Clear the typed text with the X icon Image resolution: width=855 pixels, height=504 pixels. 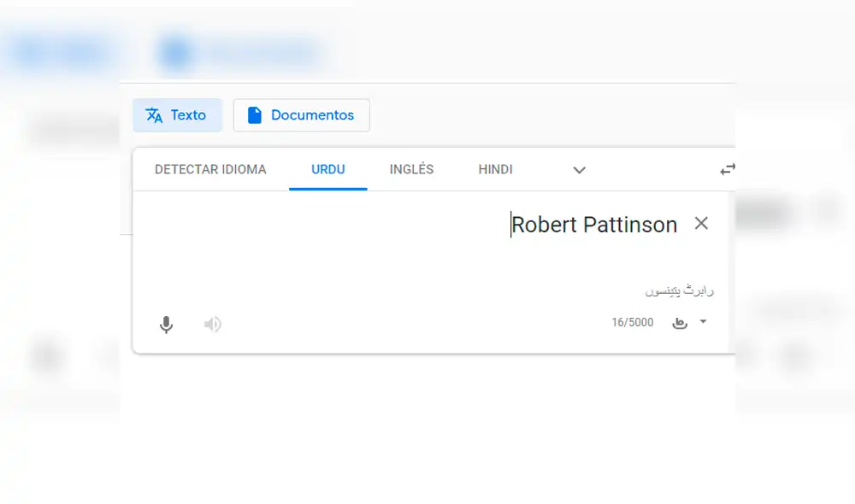701,223
